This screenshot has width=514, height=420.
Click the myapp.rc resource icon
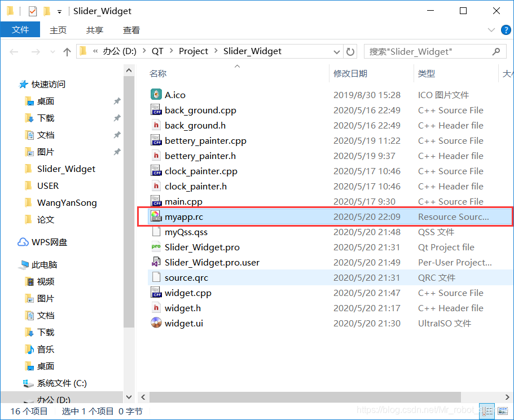pyautogui.click(x=156, y=216)
